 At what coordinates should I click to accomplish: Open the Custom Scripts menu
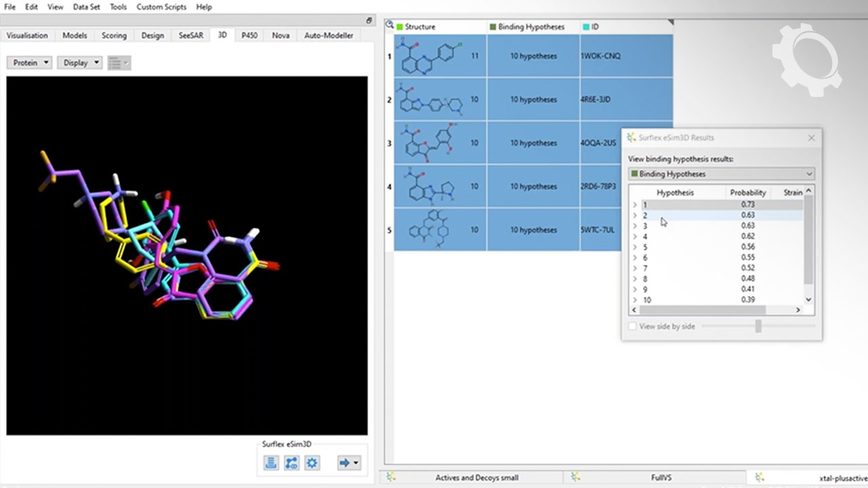(x=161, y=7)
